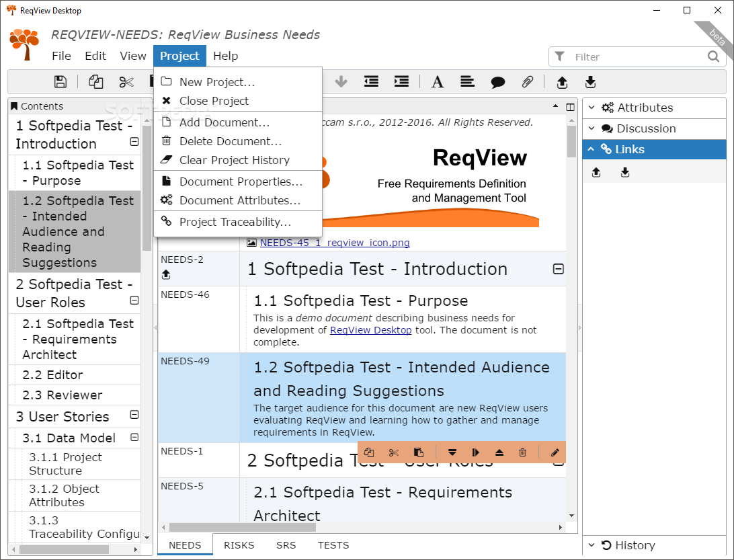Image resolution: width=734 pixels, height=560 pixels.
Task: Expand the History panel
Action: point(654,545)
